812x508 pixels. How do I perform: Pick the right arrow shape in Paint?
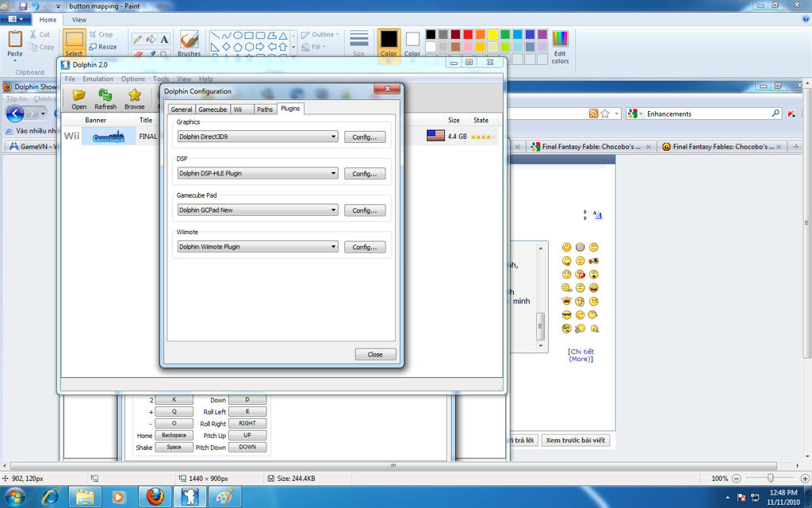click(260, 47)
